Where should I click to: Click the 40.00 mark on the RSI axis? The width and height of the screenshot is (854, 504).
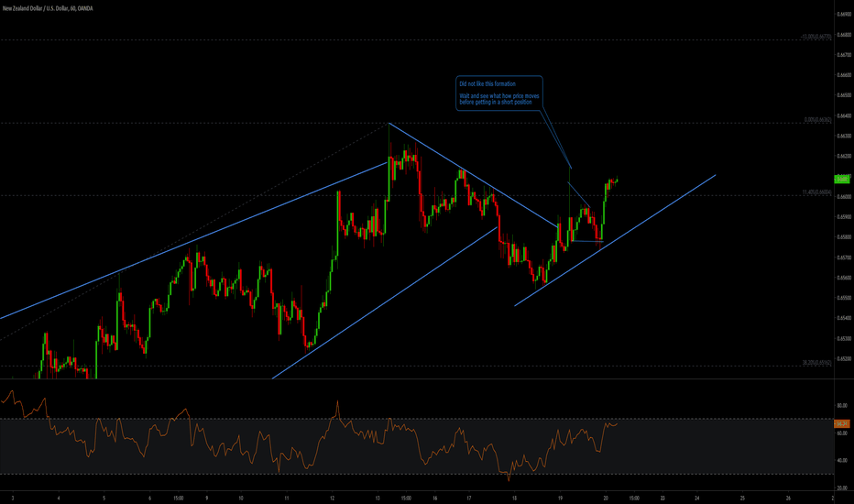point(841,460)
